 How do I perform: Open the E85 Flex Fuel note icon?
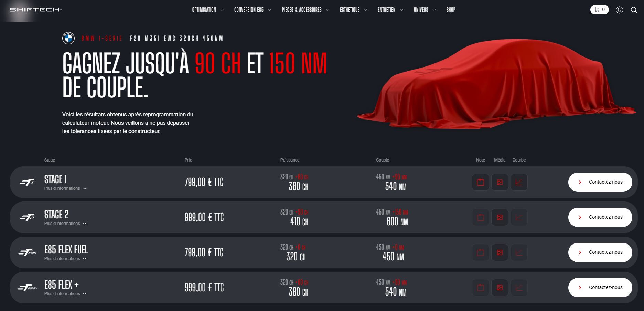tap(481, 252)
